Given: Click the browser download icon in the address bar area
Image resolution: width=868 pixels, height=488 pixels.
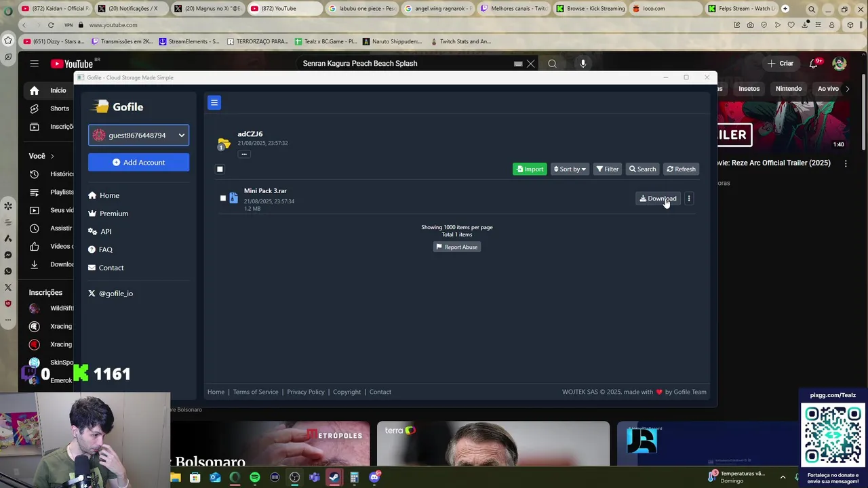Looking at the screenshot, I should point(805,25).
